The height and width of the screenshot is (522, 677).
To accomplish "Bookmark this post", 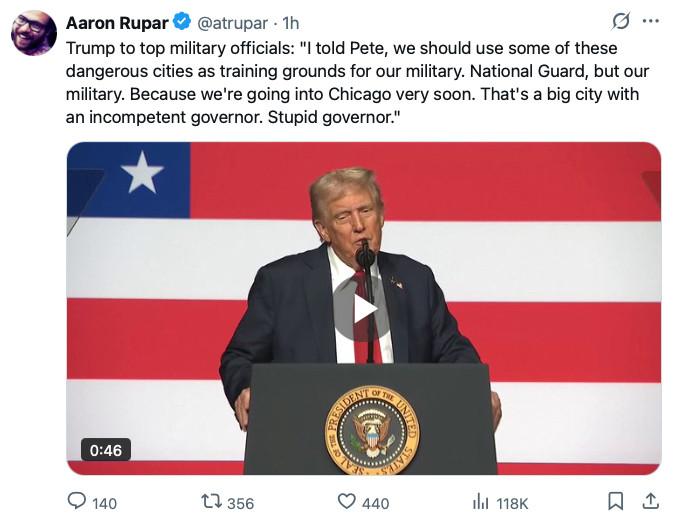I will 616,501.
